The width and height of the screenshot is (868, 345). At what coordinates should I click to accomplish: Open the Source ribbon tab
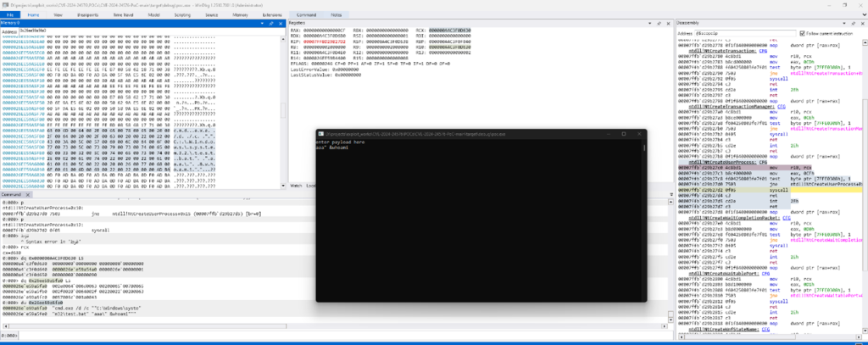pos(211,15)
